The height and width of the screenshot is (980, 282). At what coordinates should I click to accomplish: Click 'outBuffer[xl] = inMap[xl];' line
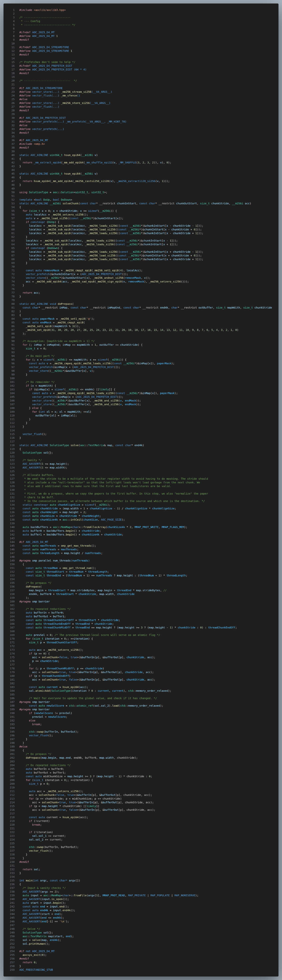pos(56,415)
